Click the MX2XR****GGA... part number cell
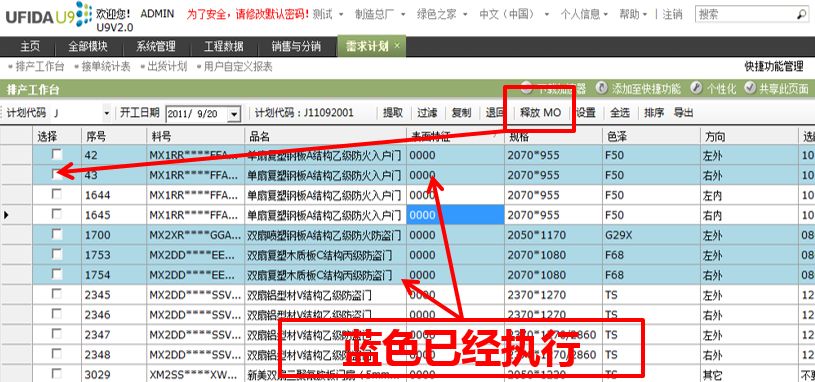 (195, 235)
